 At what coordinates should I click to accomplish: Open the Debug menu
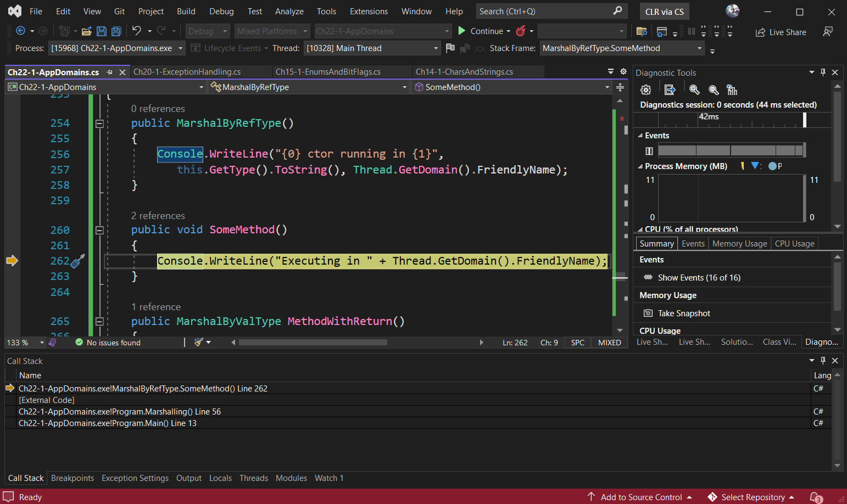tap(221, 12)
